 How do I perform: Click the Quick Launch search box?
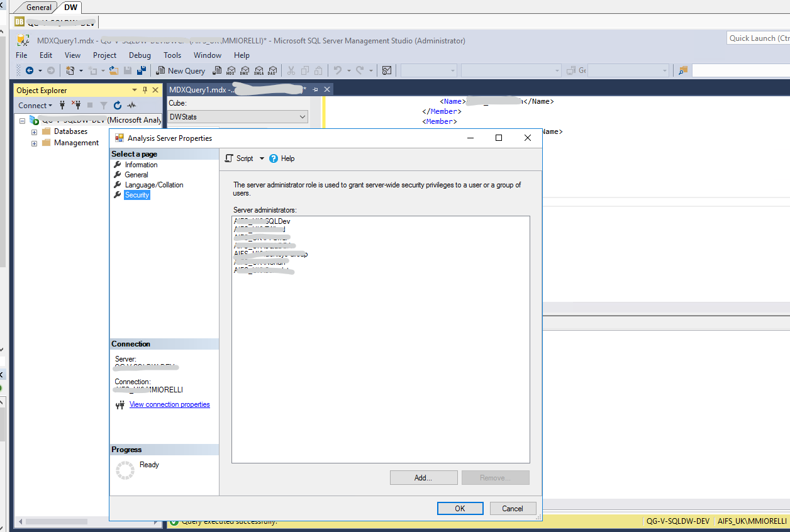click(758, 38)
